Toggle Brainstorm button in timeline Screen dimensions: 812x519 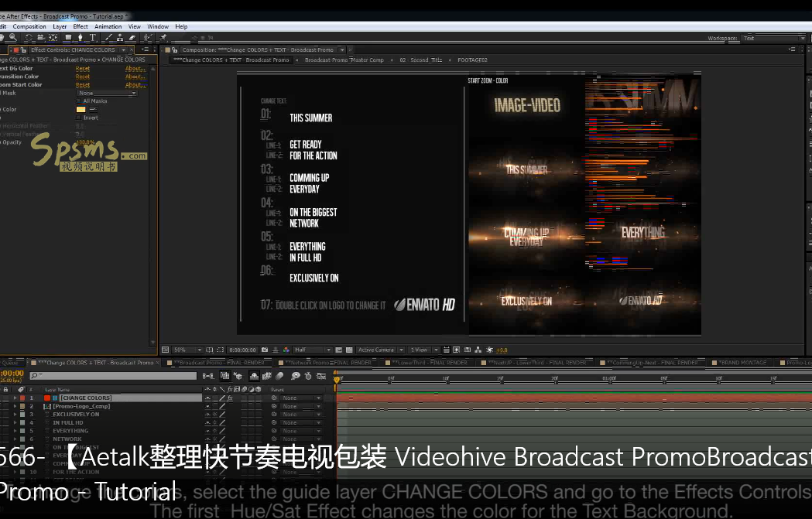tap(296, 376)
